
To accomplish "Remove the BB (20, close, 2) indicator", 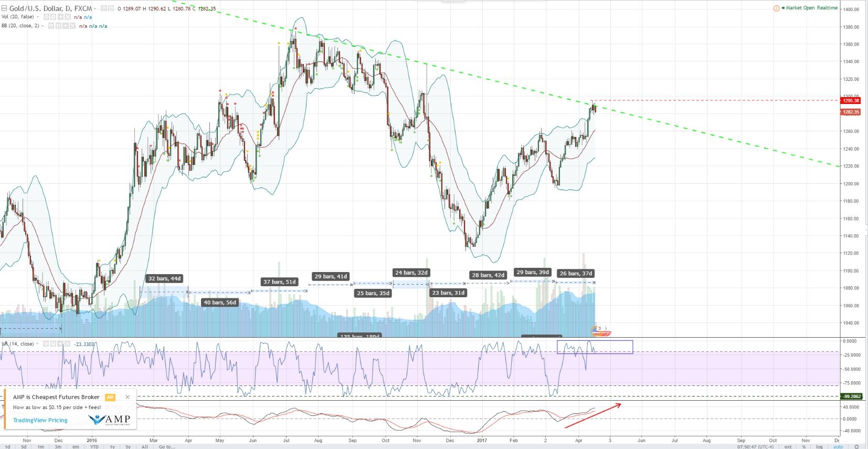I will 72,26.
